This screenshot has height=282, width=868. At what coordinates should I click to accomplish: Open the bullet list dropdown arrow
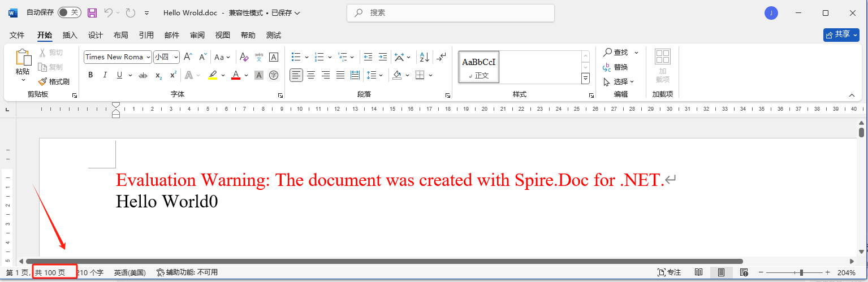[x=306, y=57]
